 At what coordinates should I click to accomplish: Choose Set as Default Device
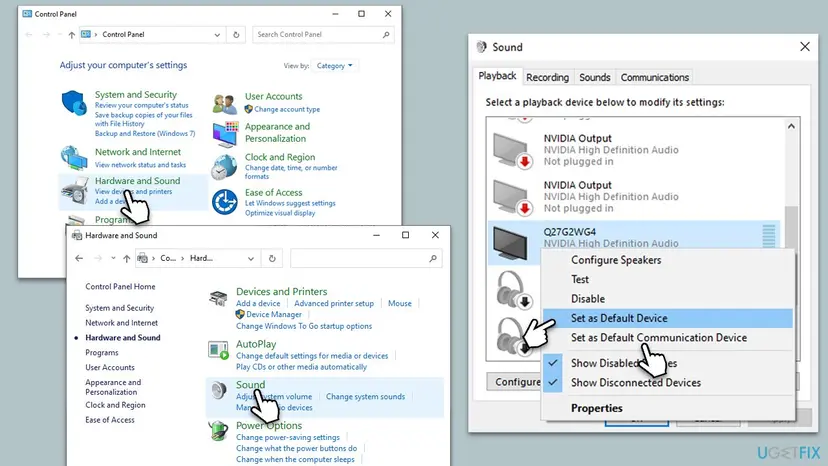point(668,318)
